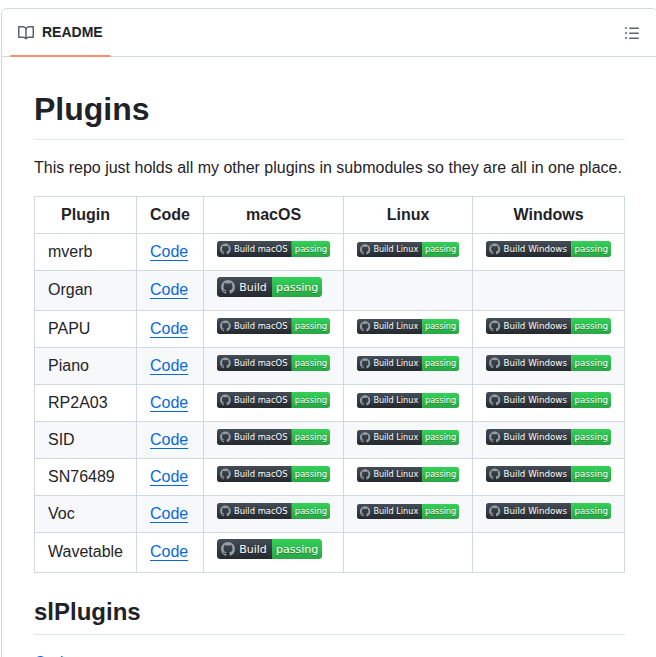Click the Voc plugin name cell

[85, 514]
